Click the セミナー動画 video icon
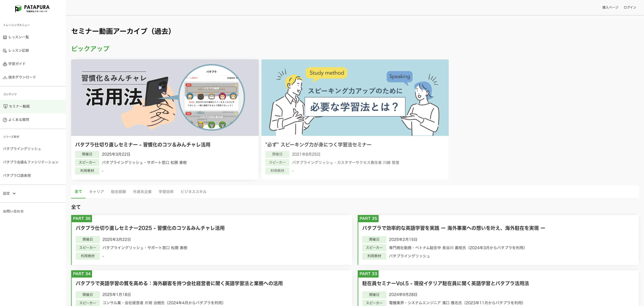The width and height of the screenshot is (644, 306). [x=5, y=106]
